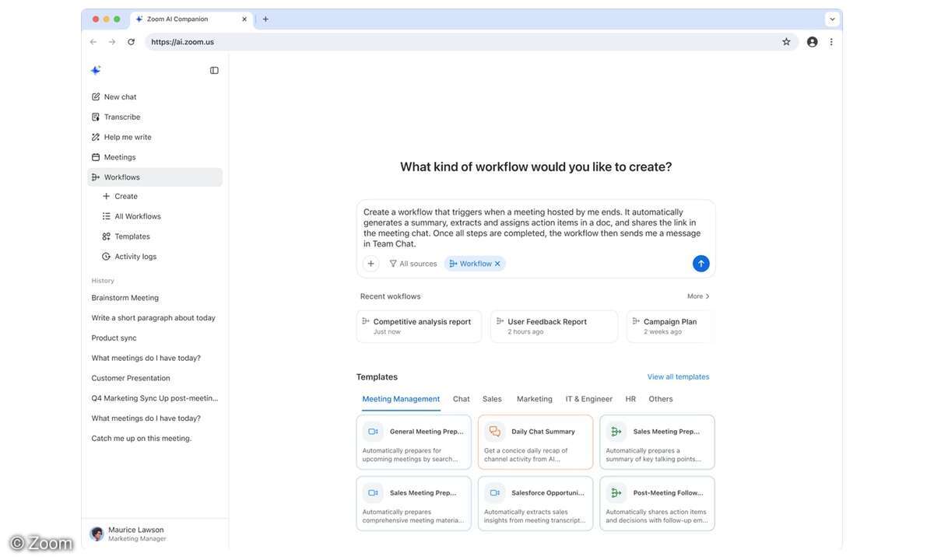Click the Zoom AI Companion sparkle logo
The image size is (934, 560).
point(96,70)
